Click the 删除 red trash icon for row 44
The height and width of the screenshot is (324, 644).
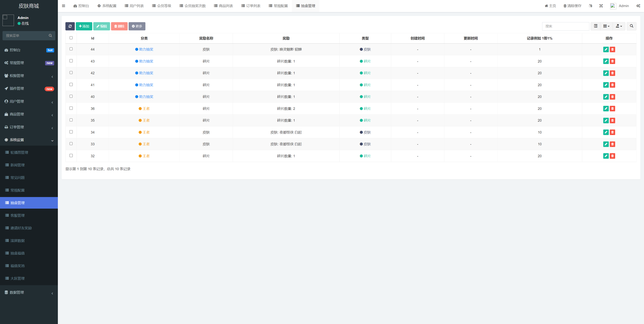[613, 49]
